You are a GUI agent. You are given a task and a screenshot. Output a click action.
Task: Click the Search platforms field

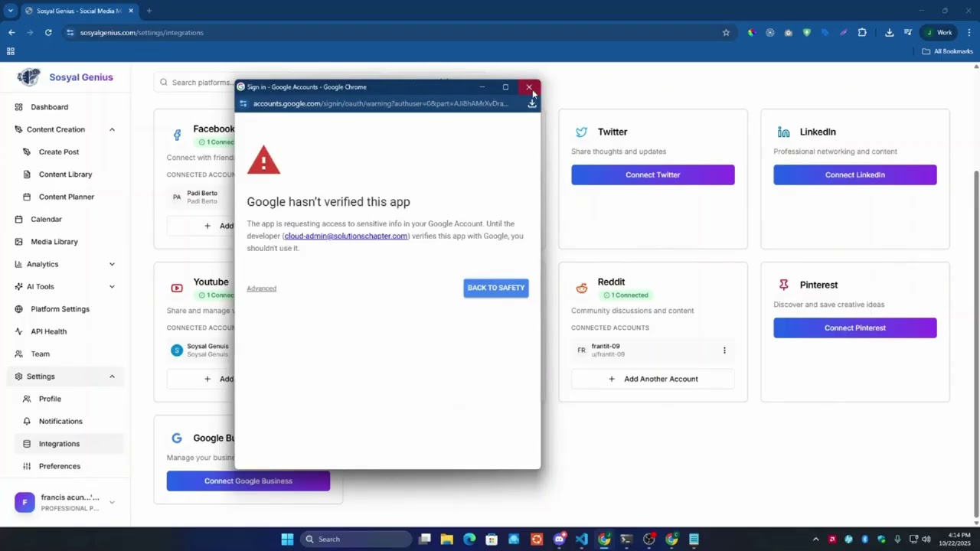(x=201, y=82)
